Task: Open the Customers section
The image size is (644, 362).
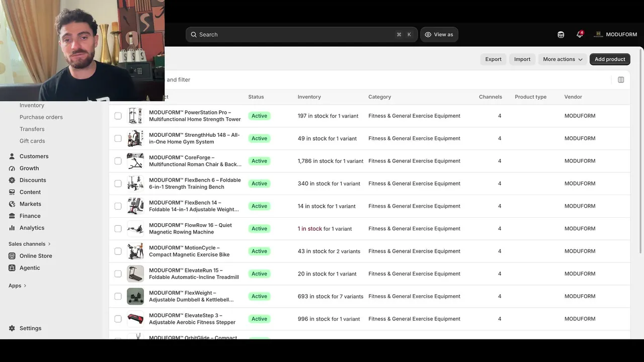Action: pyautogui.click(x=34, y=156)
